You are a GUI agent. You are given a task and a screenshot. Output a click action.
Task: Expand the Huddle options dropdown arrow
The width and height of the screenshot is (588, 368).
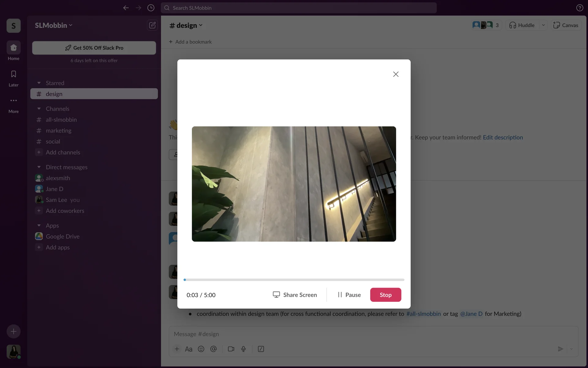coord(543,25)
